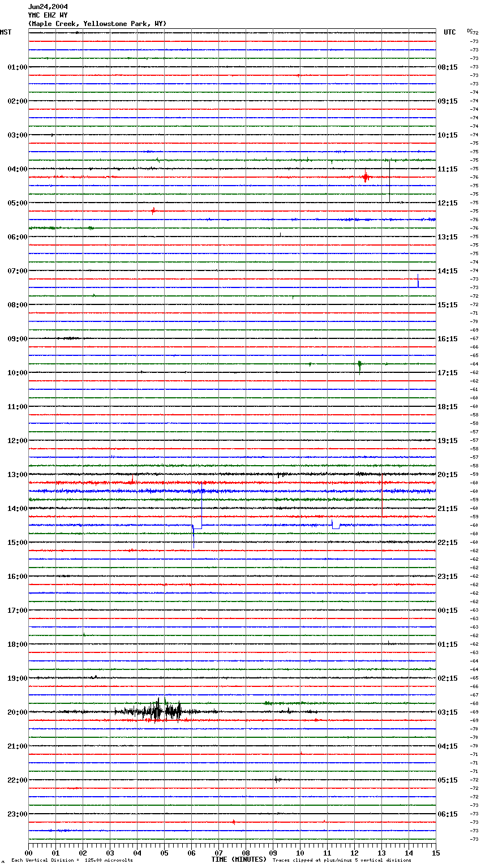This screenshot has height=868, width=481.
Task: Click the red blip on the 23:15 trace
Action: click(234, 822)
